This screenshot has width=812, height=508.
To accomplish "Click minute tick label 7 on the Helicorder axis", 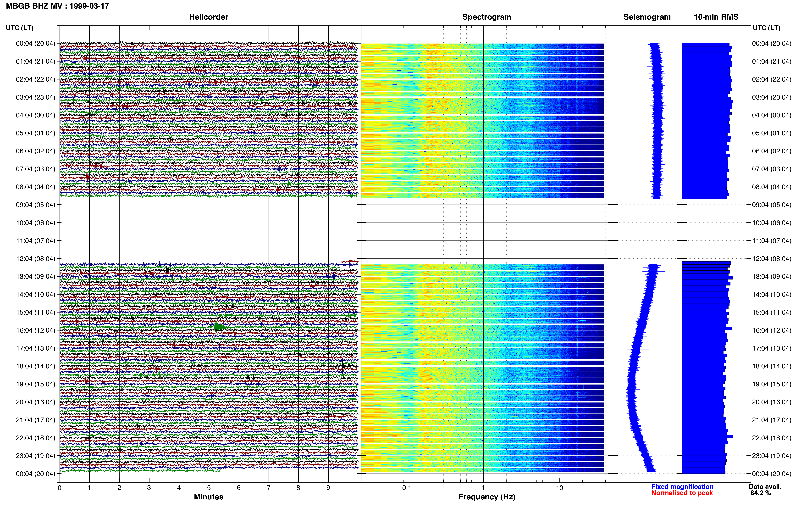I will [269, 487].
